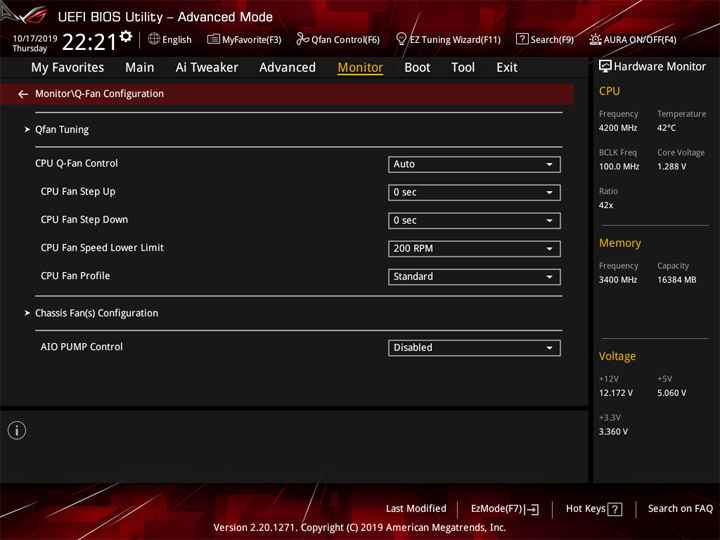Switch to the Advanced tab
720x540 pixels.
click(x=287, y=68)
